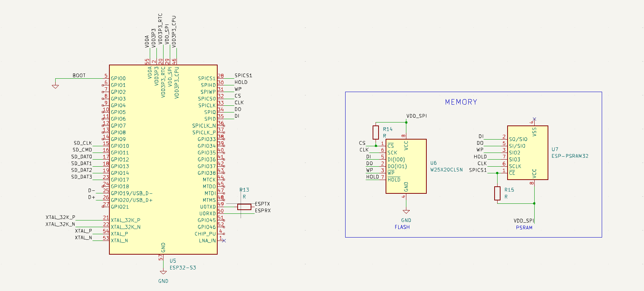This screenshot has height=291, width=644.
Task: Click the MEMORY title text
Action: click(x=461, y=102)
